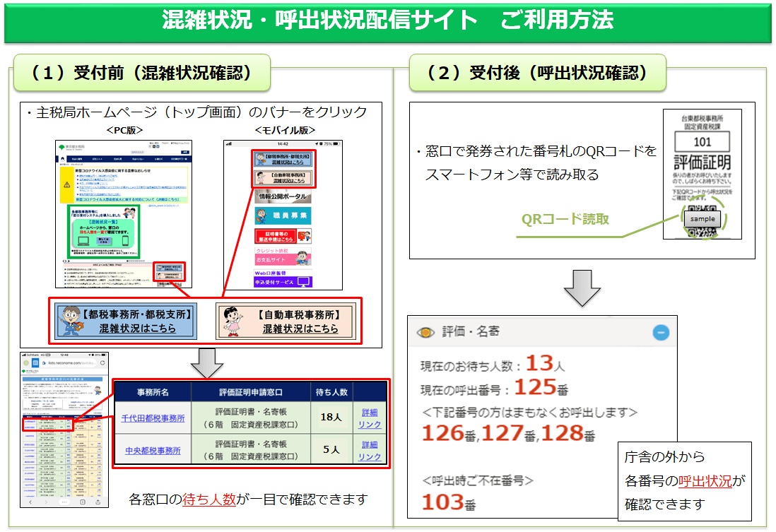776x532 pixels.
Task: Click the mascot icon on the 職員募集 banner
Action: (260, 215)
